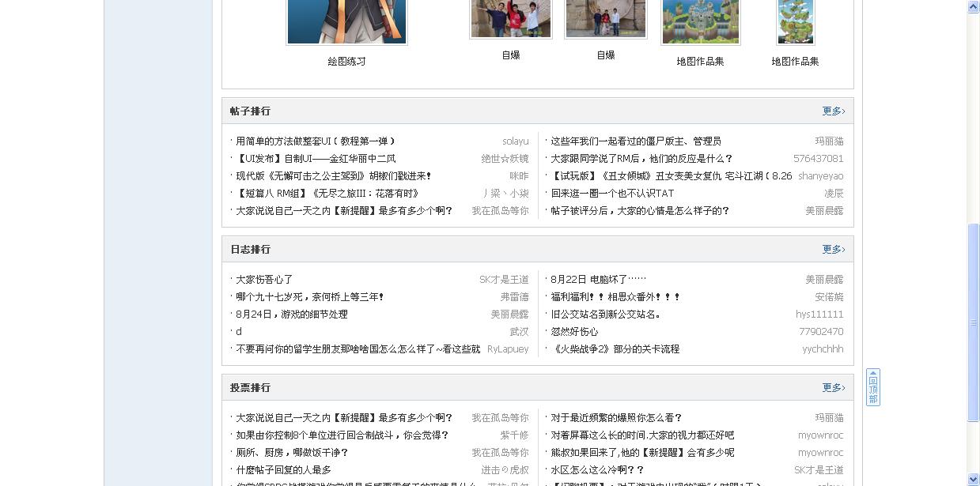Click author 玛丽猫 in 帖子排行
This screenshot has height=486, width=980.
[x=830, y=141]
